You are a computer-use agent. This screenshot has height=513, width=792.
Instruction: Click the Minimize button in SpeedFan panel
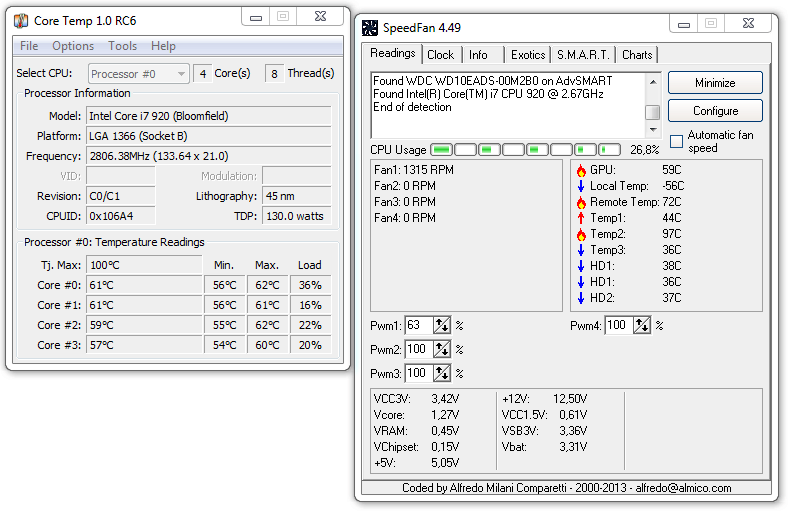[715, 83]
